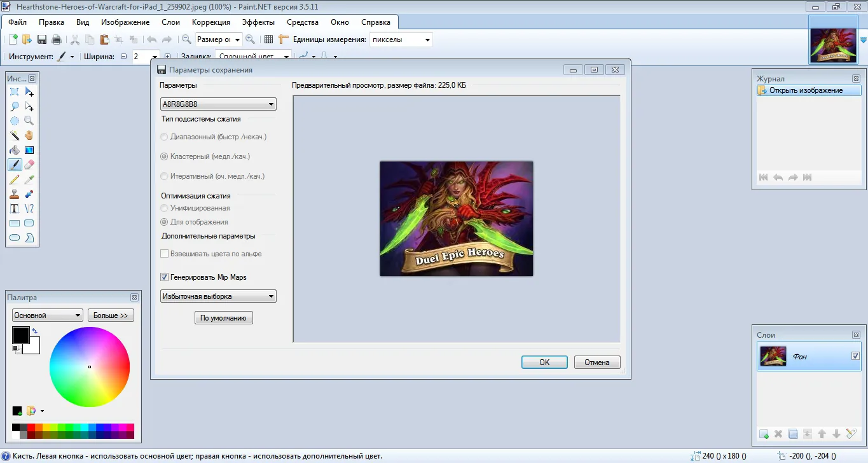
Task: Select the Ellipse shape tool
Action: (x=15, y=238)
